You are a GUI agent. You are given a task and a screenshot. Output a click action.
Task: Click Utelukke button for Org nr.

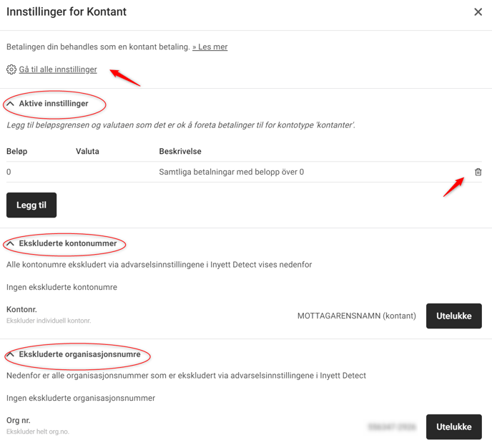[453, 427]
